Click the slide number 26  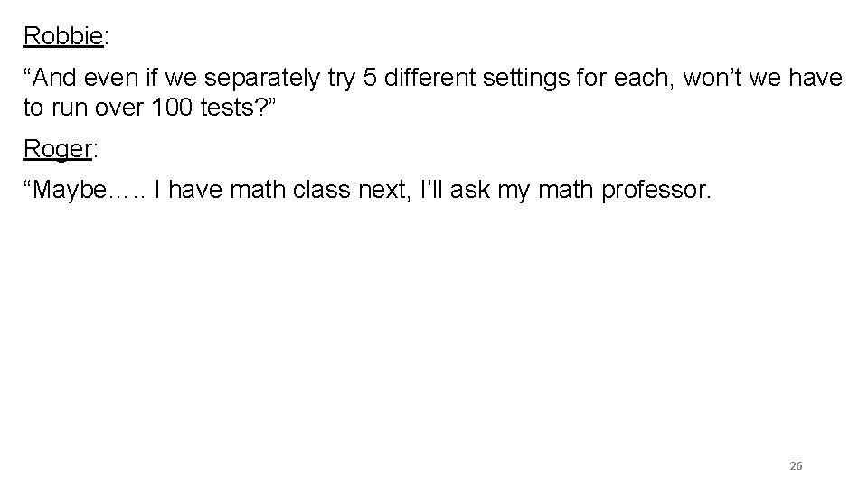click(796, 466)
